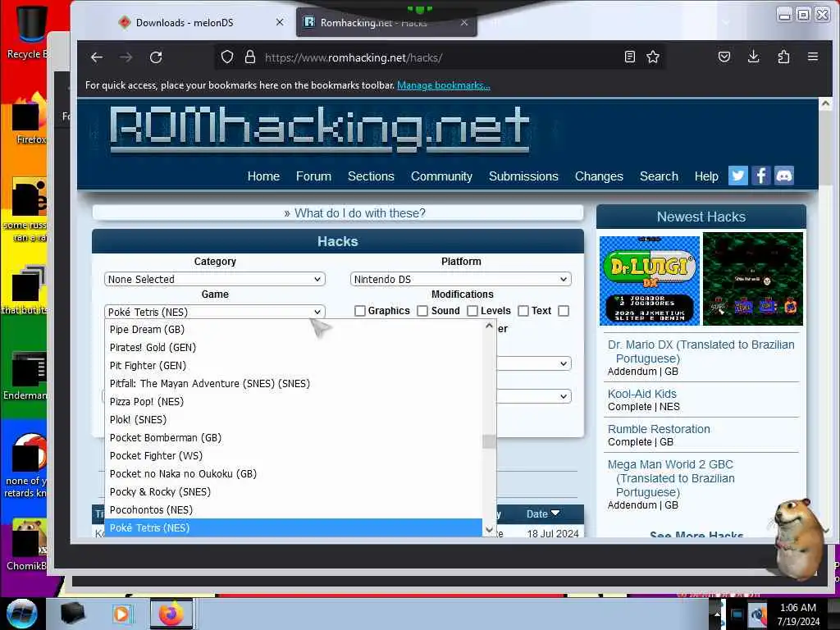The image size is (840, 630).
Task: Open the Community nav menu item
Action: [x=441, y=176]
